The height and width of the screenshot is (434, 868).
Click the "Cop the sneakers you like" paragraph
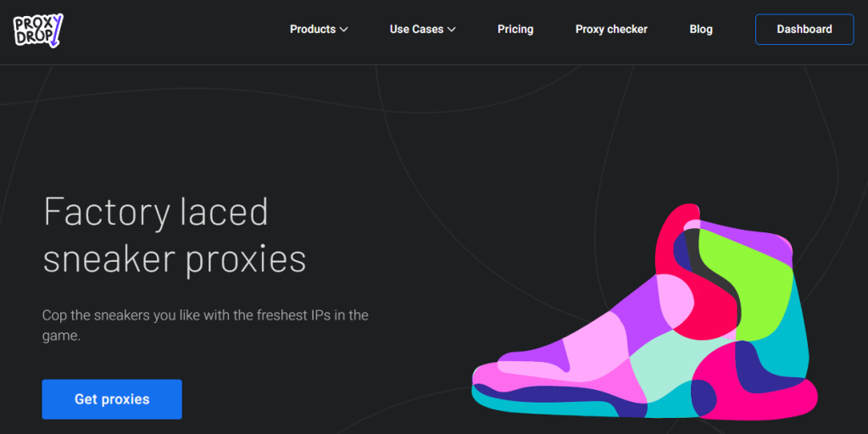(x=205, y=325)
